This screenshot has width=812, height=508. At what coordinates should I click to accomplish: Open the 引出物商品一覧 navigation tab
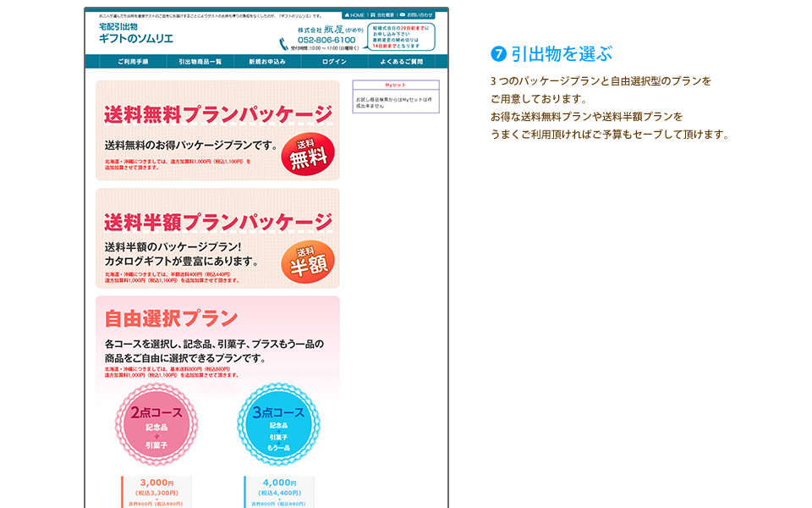pyautogui.click(x=200, y=62)
